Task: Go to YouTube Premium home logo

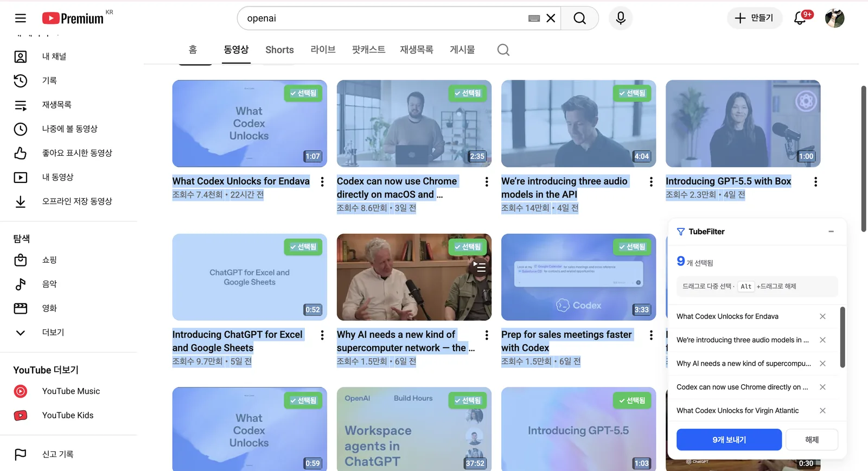Action: pos(73,18)
